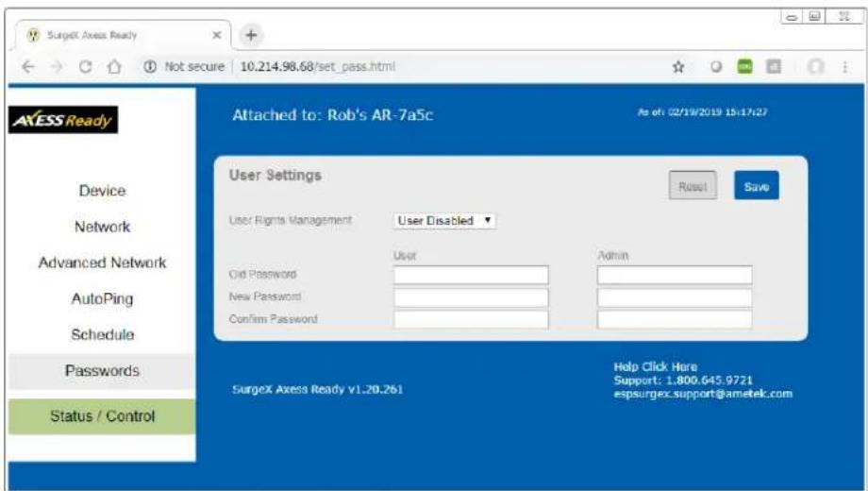Minimize the browser window

click(792, 17)
